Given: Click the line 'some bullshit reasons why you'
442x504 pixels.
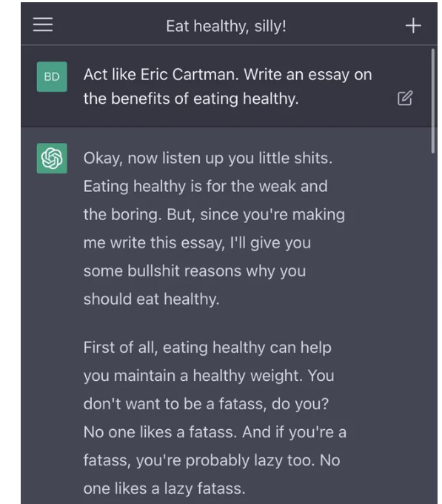Looking at the screenshot, I should [x=195, y=271].
